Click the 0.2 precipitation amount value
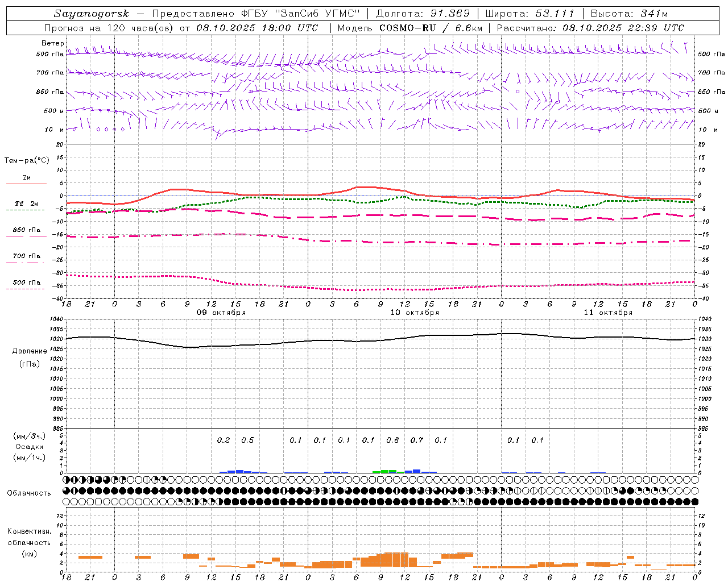Screen dimensions: 728x582 pos(224,440)
